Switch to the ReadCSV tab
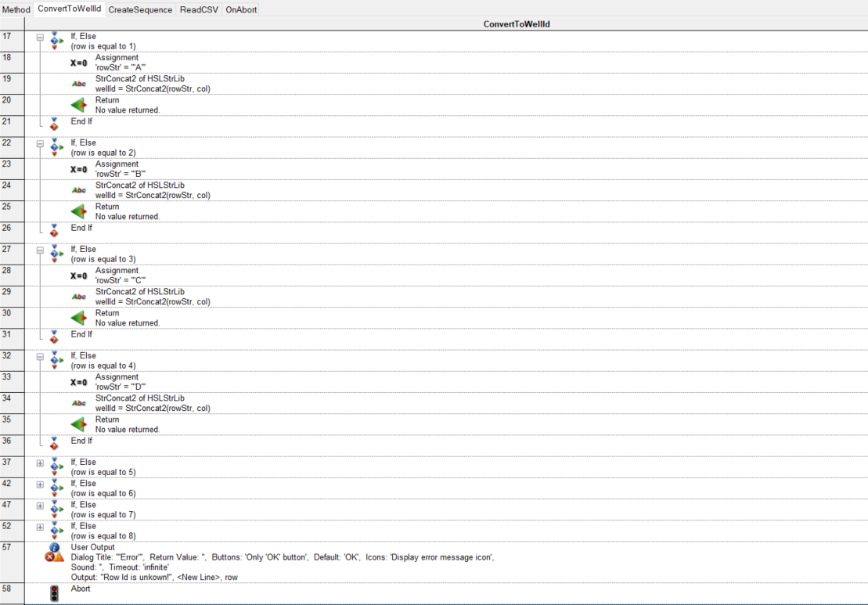 [x=199, y=9]
